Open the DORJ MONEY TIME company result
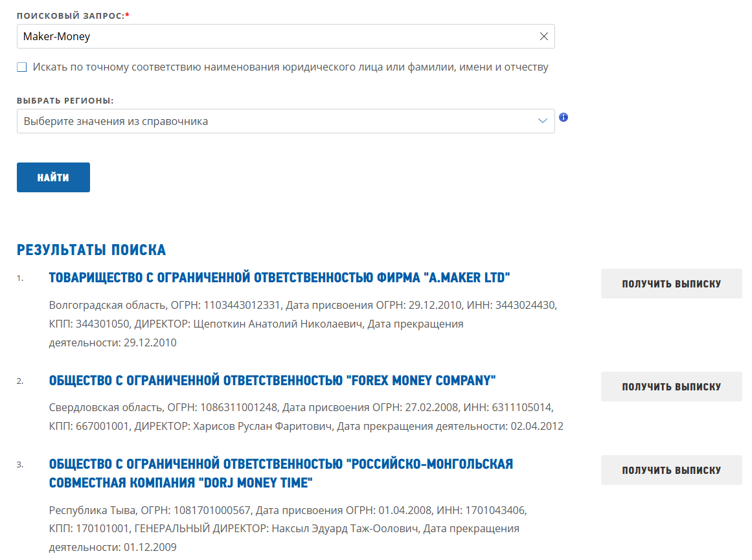 coord(281,473)
